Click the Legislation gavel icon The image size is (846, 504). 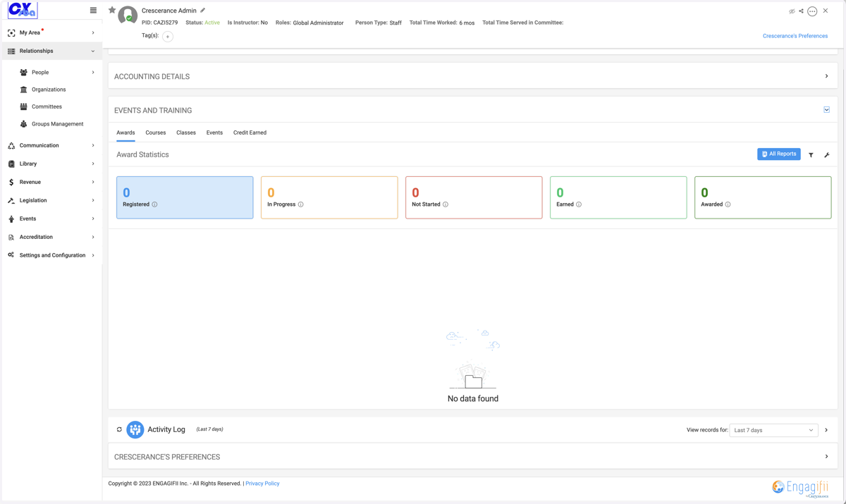point(11,200)
